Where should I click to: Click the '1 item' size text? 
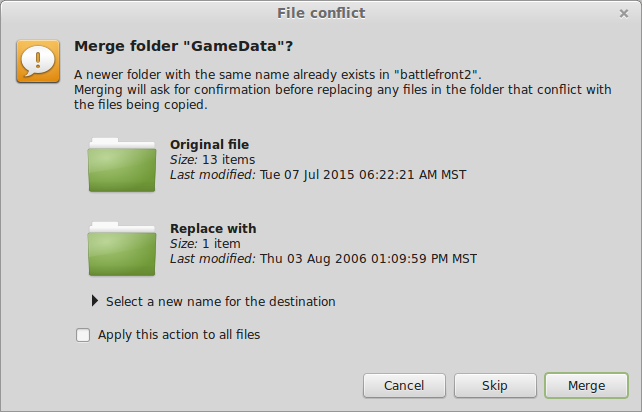coord(222,244)
